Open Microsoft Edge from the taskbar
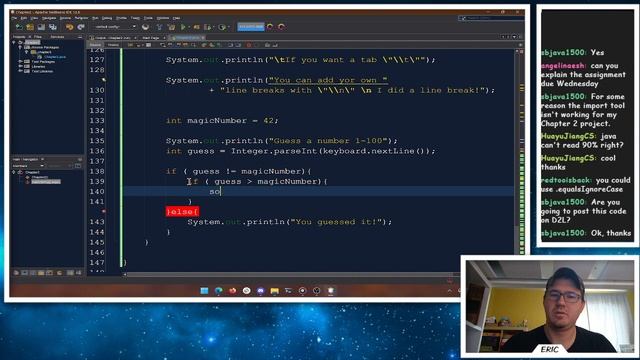Screen dimensions: 640x360 pos(218,291)
